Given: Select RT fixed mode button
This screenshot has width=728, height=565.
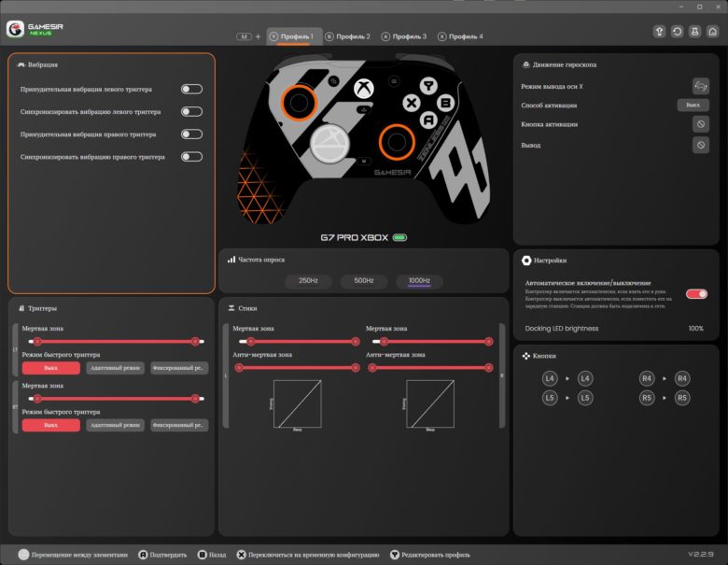Looking at the screenshot, I should pyautogui.click(x=179, y=425).
